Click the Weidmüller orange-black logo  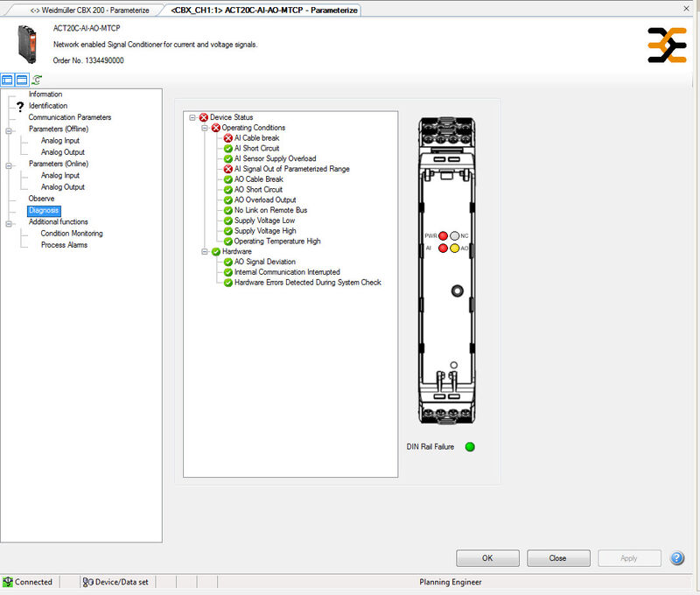pos(667,45)
